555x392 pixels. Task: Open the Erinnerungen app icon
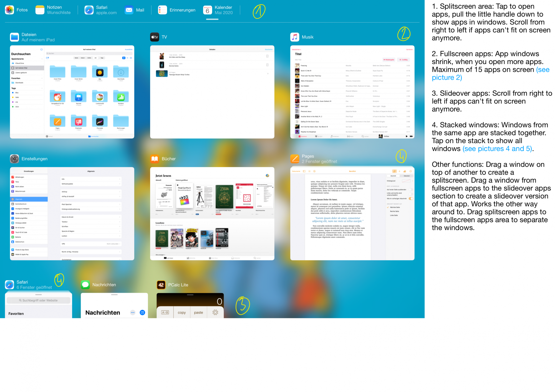[162, 10]
